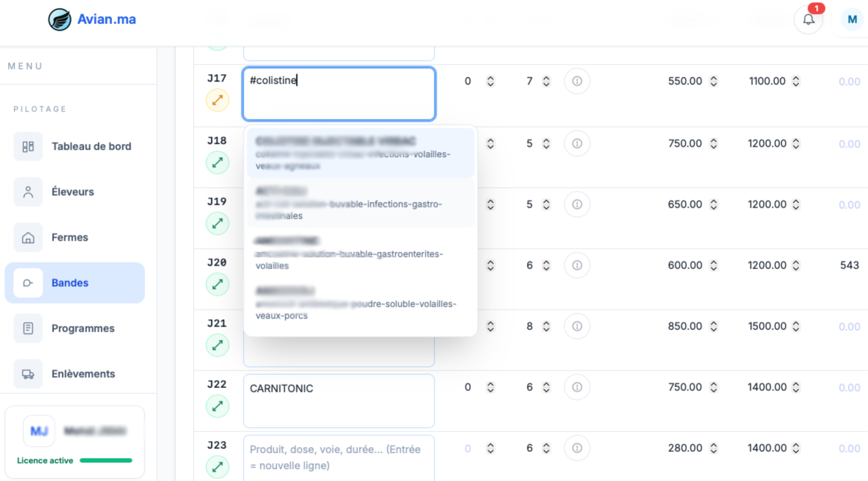Adjust the J17 stepper showing 7
This screenshot has width=868, height=481.
(546, 81)
